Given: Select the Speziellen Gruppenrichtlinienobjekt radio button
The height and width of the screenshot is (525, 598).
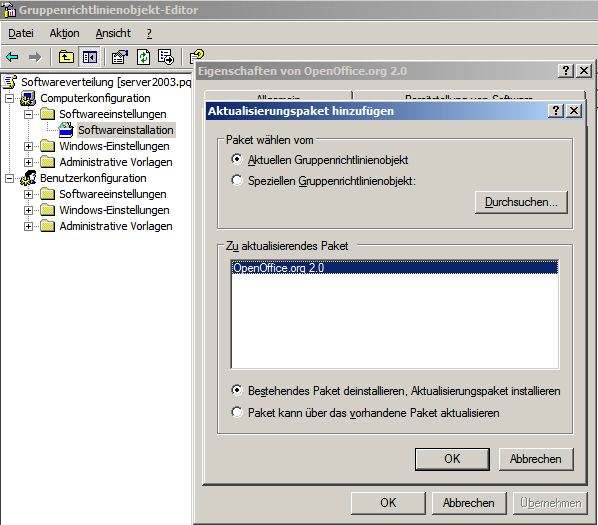Looking at the screenshot, I should click(237, 180).
